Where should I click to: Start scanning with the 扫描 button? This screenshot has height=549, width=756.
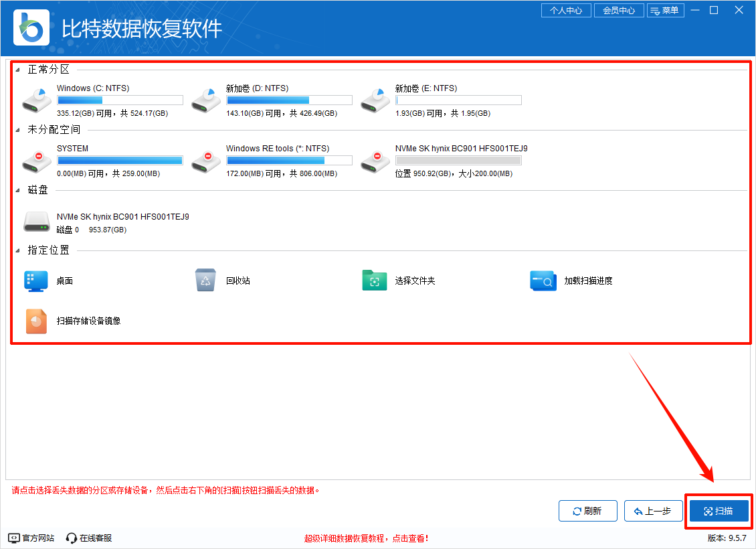pos(719,510)
